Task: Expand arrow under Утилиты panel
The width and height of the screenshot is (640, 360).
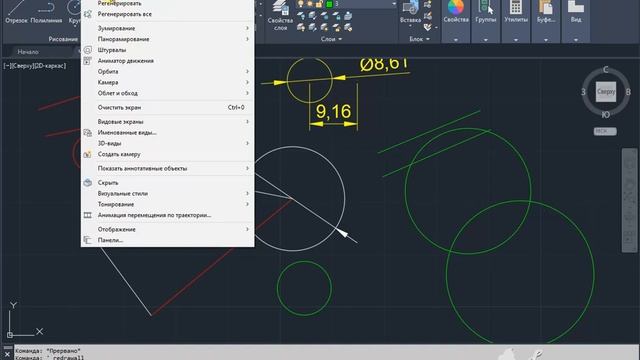Action: coord(516,40)
